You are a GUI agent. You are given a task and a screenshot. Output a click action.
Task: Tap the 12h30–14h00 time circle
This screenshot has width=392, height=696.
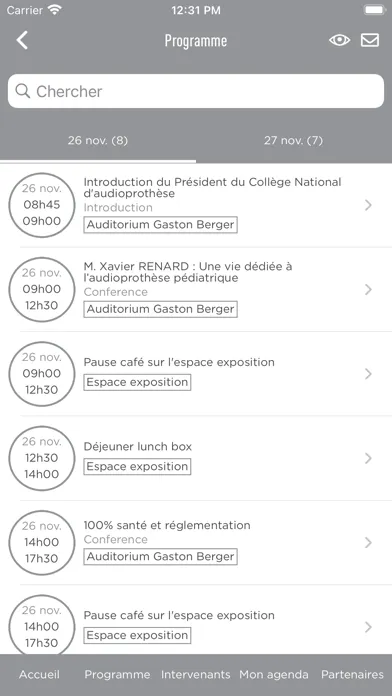tap(42, 458)
